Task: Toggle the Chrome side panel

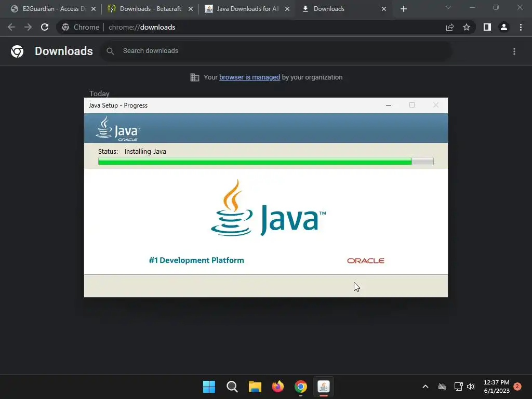Action: [487, 27]
